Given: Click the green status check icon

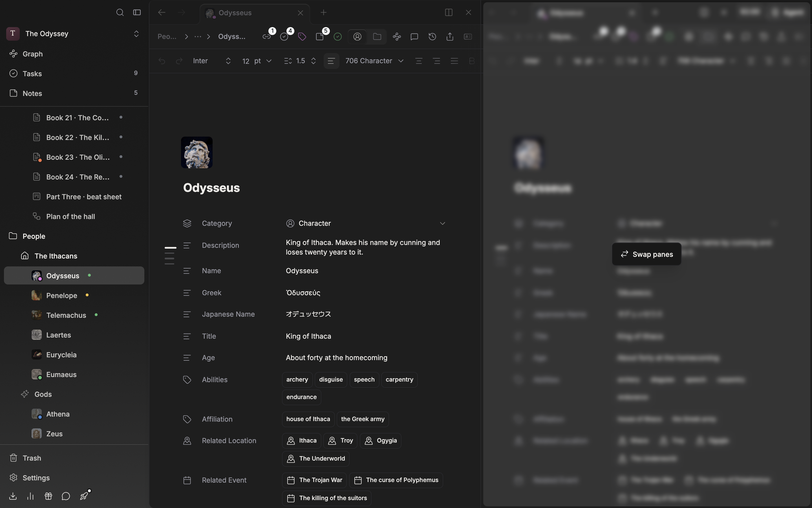Looking at the screenshot, I should click(x=337, y=37).
